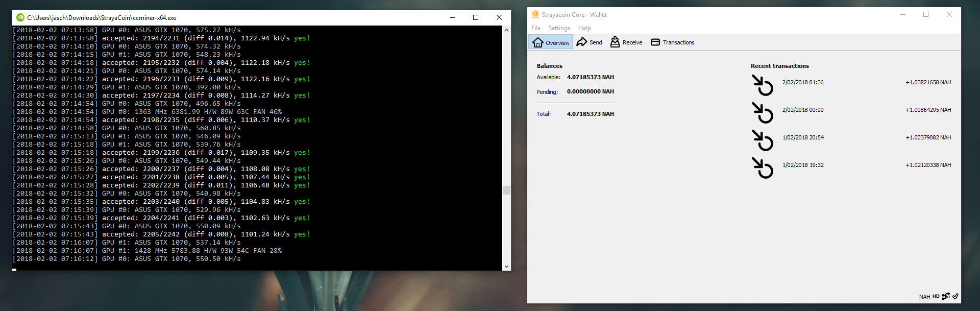Minimize the Strayacoin Core wallet window
This screenshot has width=980, height=311.
pos(902,14)
